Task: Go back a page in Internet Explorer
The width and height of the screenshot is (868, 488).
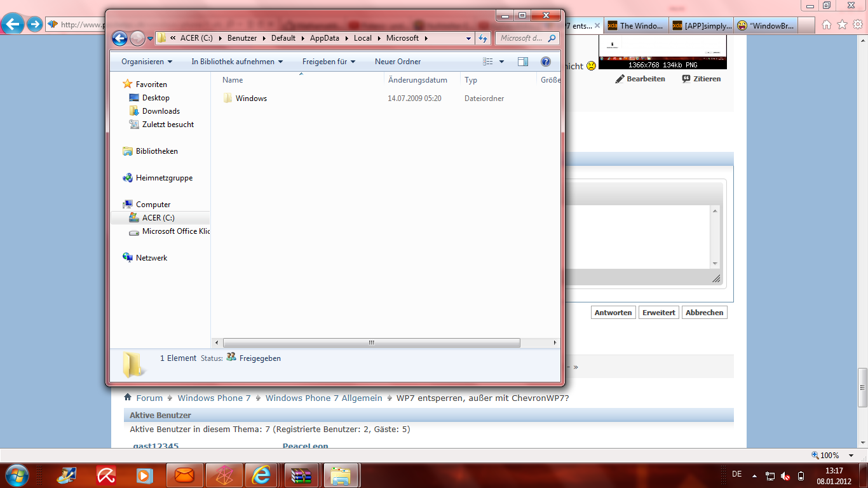Action: (x=13, y=25)
